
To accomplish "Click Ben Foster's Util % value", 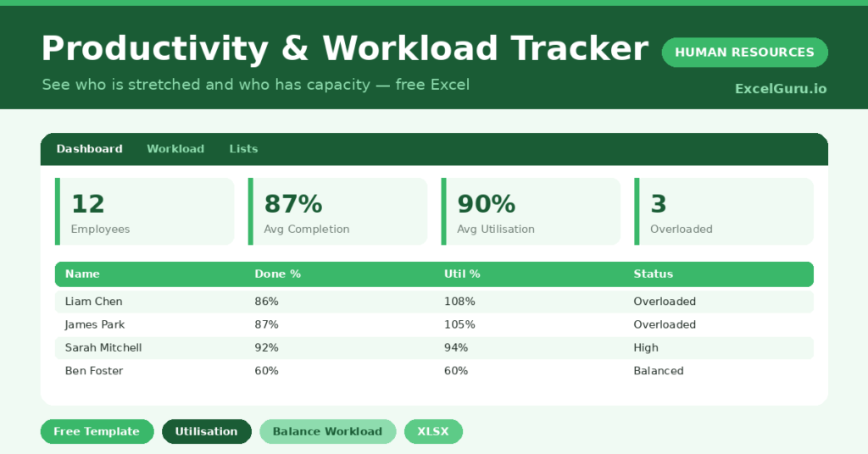I will [x=455, y=371].
